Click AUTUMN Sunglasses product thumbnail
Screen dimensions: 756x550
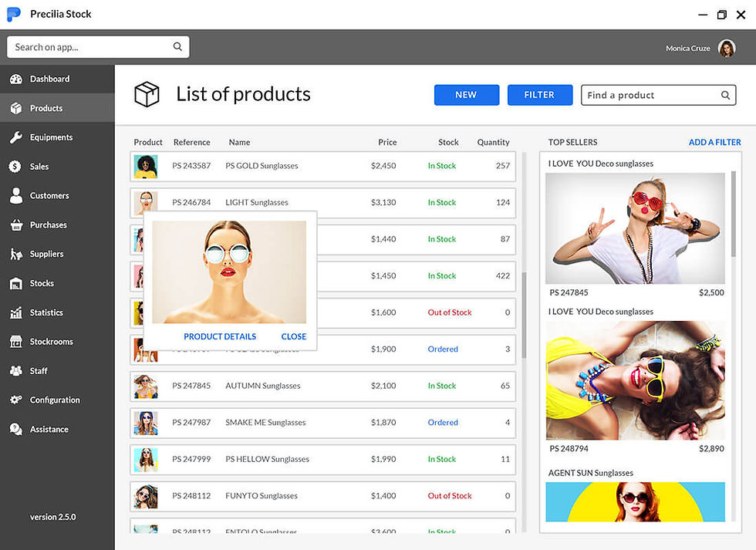tap(146, 386)
